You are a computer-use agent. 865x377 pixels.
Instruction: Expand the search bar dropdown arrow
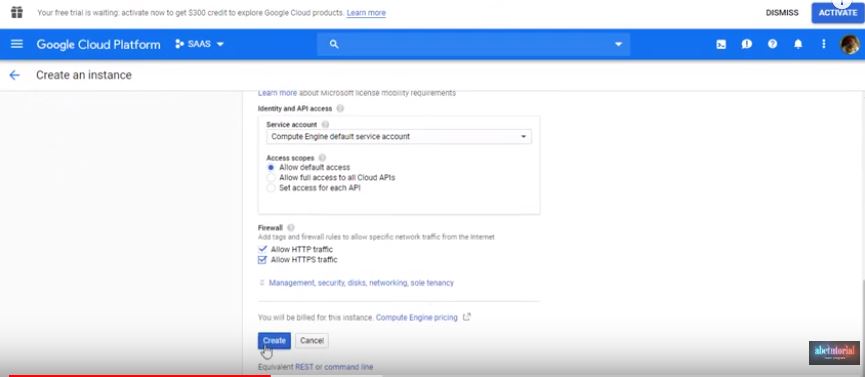pos(618,44)
